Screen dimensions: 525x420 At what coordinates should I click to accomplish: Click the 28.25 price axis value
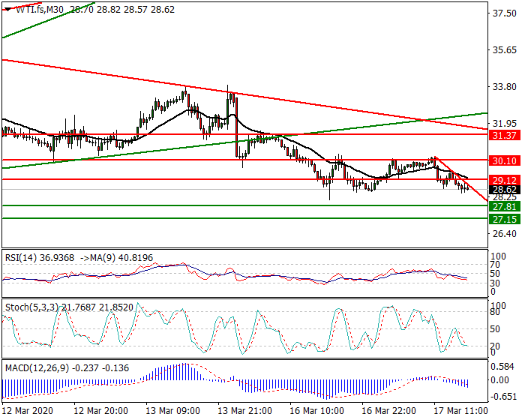point(505,197)
